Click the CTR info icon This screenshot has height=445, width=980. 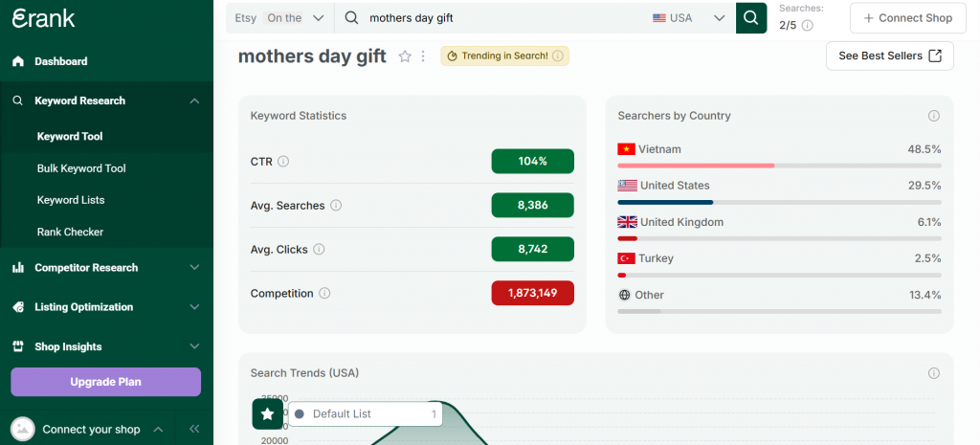click(x=283, y=162)
